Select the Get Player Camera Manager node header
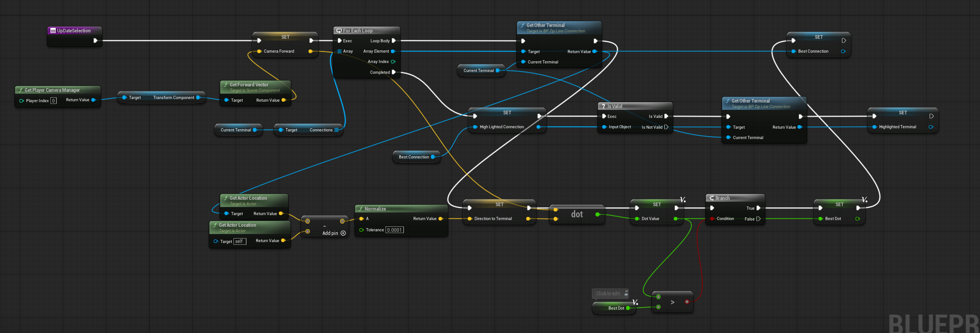The image size is (980, 333). pos(58,90)
